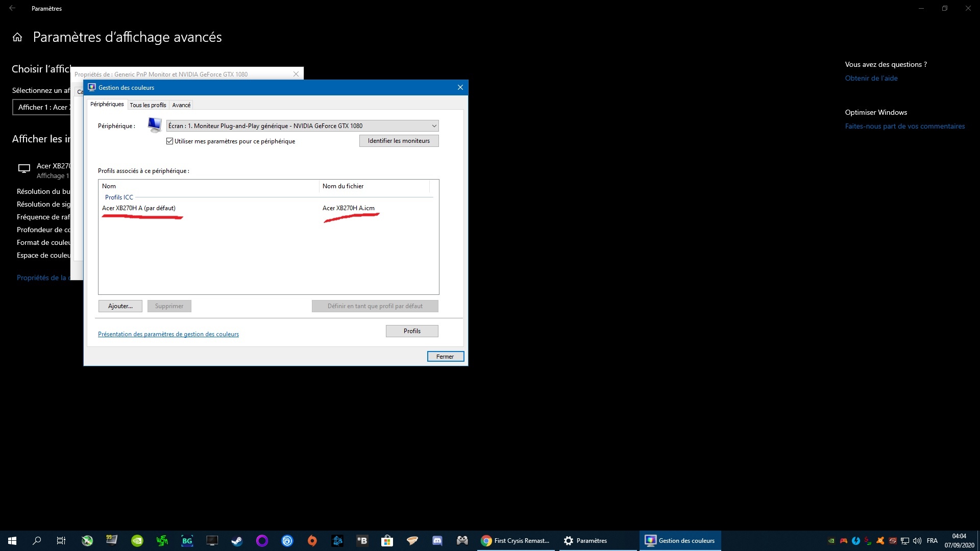Click the Ajouter... button
Image resolution: width=980 pixels, height=551 pixels.
pos(120,306)
